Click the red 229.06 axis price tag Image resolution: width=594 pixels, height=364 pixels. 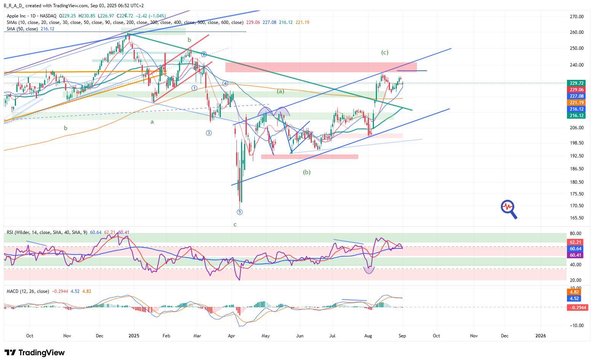(x=576, y=90)
